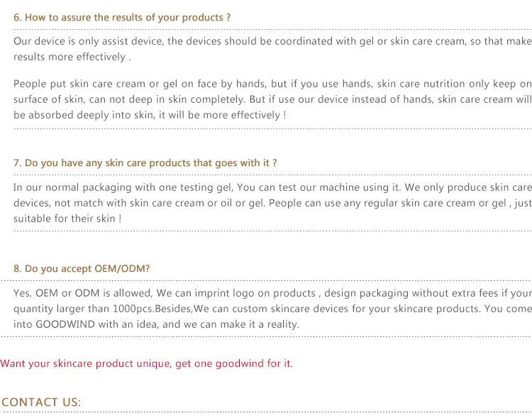Click the line beginning "devices, not match with"
Image resolution: width=532 pixels, height=418 pixels.
click(272, 203)
